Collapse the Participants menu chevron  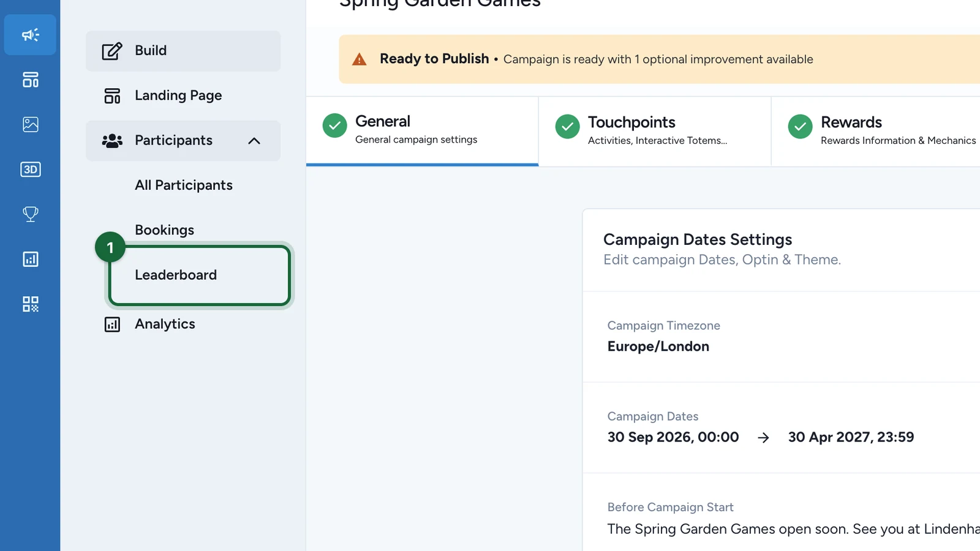[254, 141]
